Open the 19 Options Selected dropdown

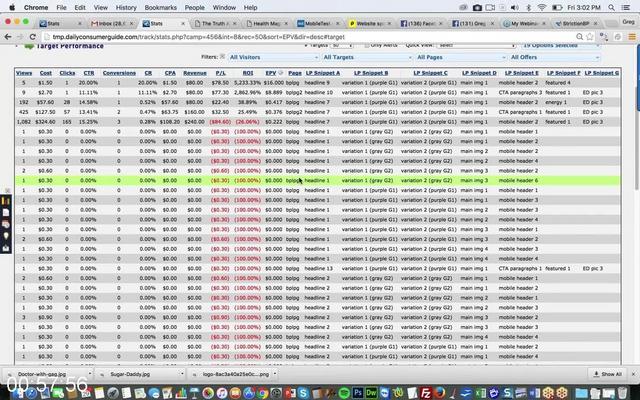click(561, 45)
